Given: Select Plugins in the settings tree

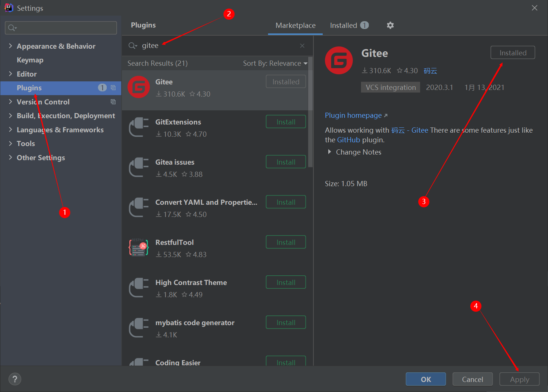Looking at the screenshot, I should tap(61, 88).
